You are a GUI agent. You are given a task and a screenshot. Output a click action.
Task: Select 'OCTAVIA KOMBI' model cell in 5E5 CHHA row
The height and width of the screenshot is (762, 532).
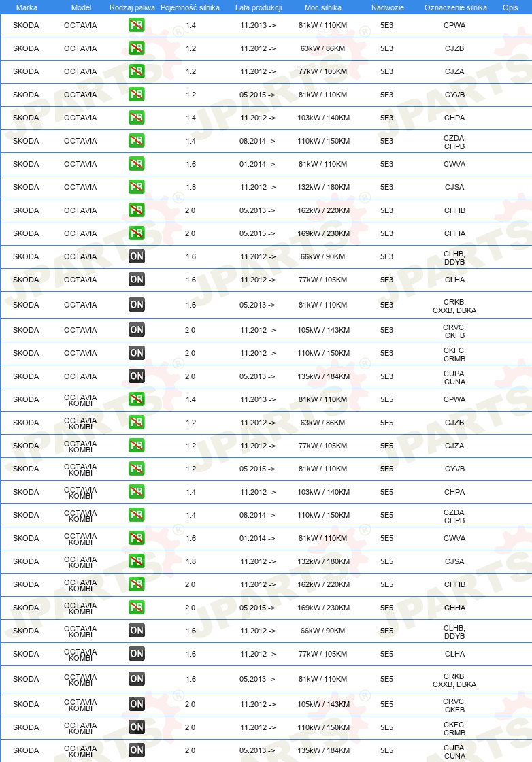tap(80, 608)
